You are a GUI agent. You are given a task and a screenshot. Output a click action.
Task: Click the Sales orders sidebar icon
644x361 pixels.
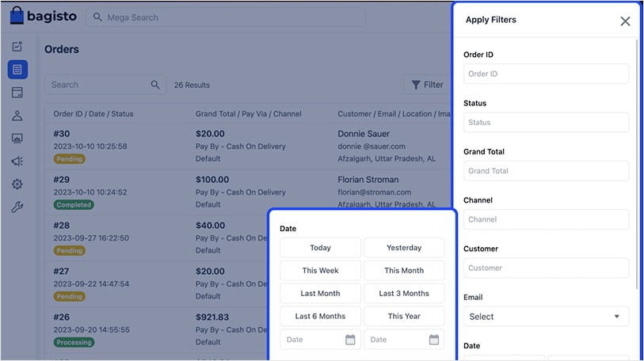[x=17, y=70]
